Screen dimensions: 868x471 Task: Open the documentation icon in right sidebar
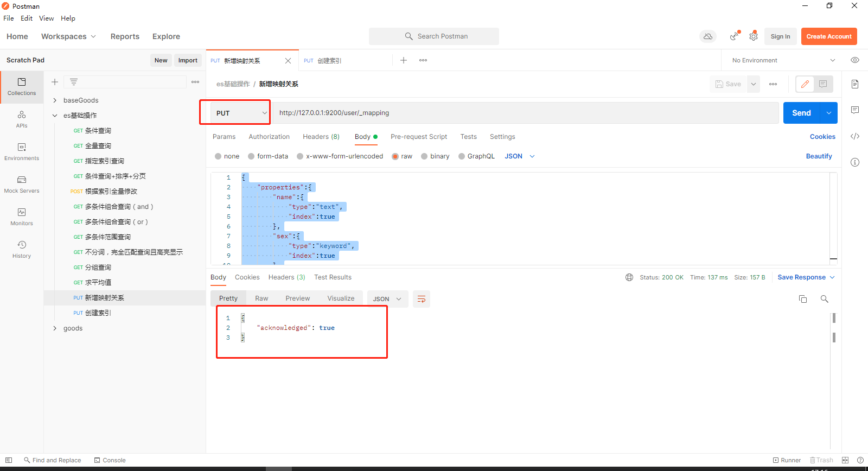tap(855, 84)
